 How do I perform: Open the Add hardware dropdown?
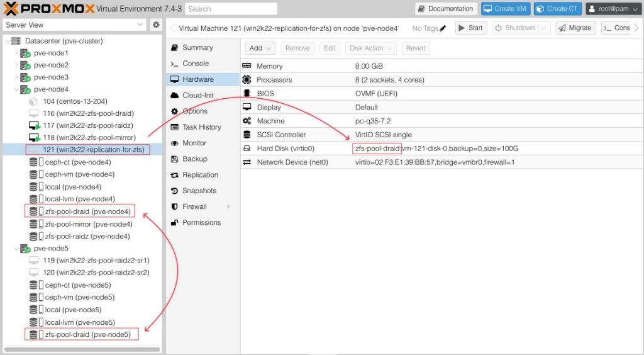pos(260,48)
